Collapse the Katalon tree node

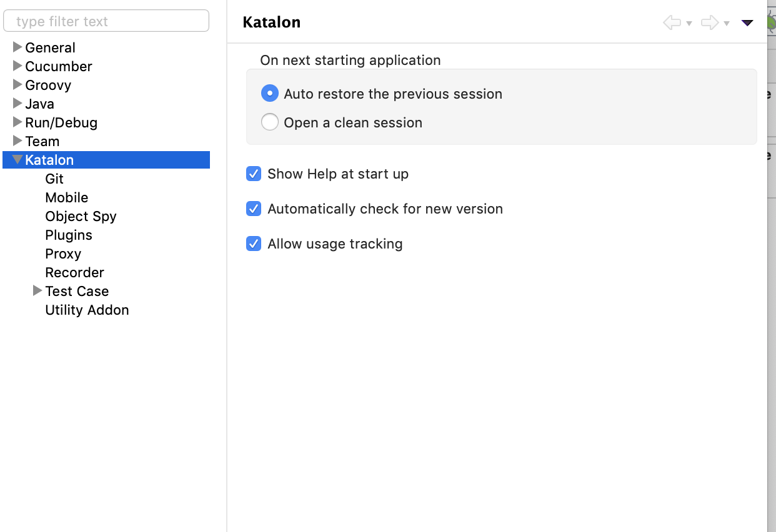coord(17,160)
